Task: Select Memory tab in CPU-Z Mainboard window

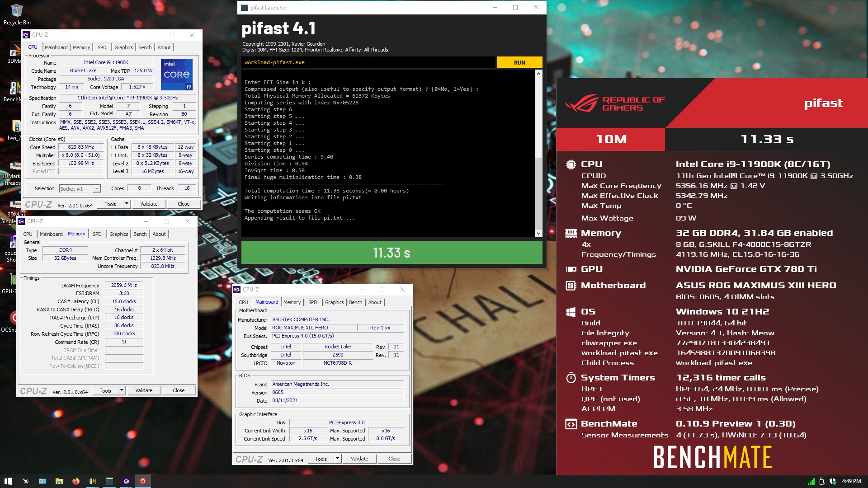Action: click(x=292, y=302)
